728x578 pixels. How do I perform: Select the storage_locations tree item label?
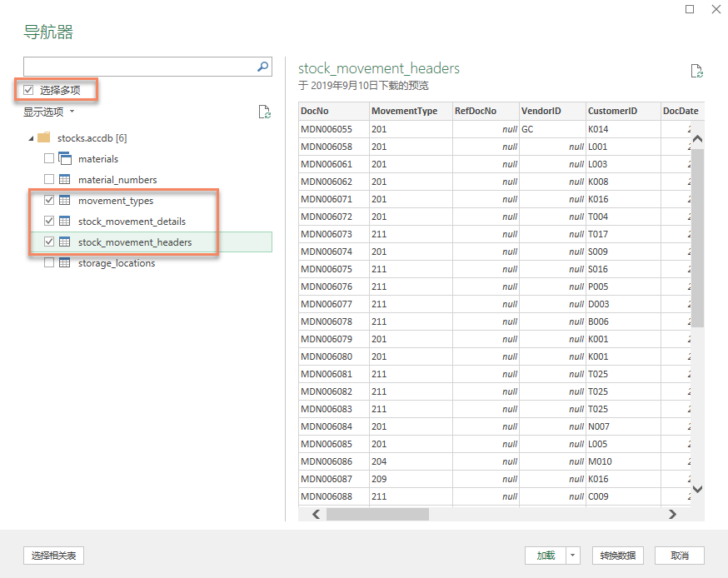pos(117,263)
